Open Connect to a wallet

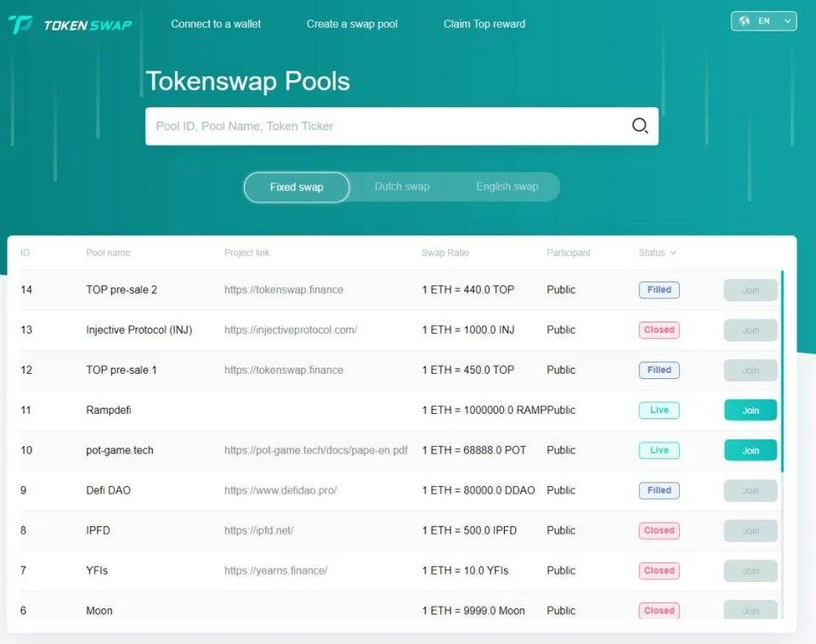(x=216, y=24)
